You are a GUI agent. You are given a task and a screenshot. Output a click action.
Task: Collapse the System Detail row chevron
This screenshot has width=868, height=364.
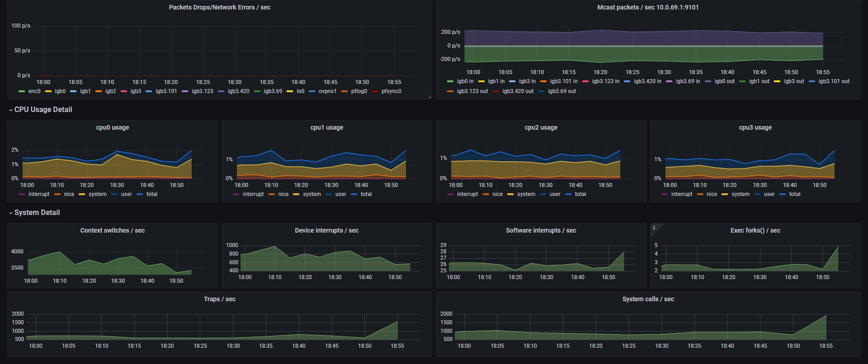point(11,213)
